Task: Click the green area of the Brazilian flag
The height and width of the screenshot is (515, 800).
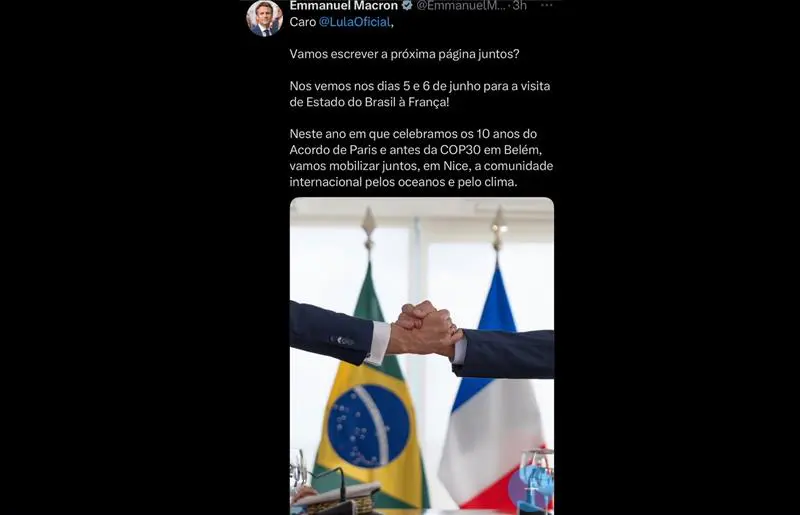Action: (x=365, y=306)
